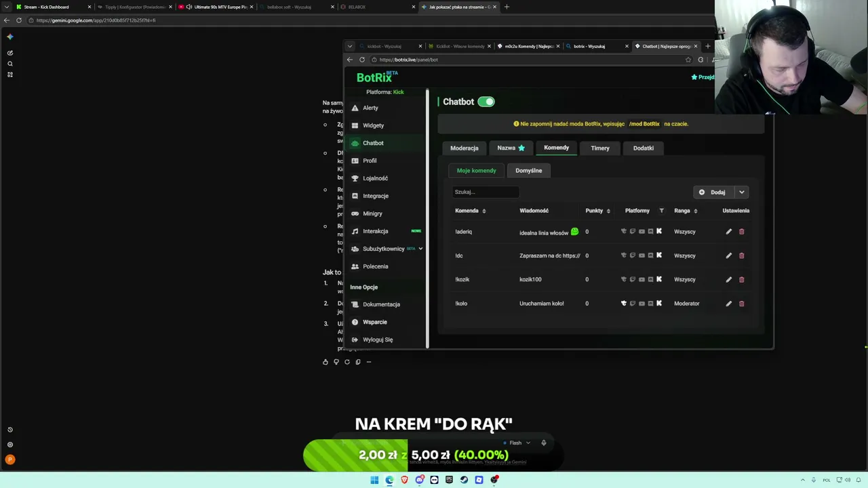Delete the !kozik command
Image resolution: width=868 pixels, height=488 pixels.
741,279
